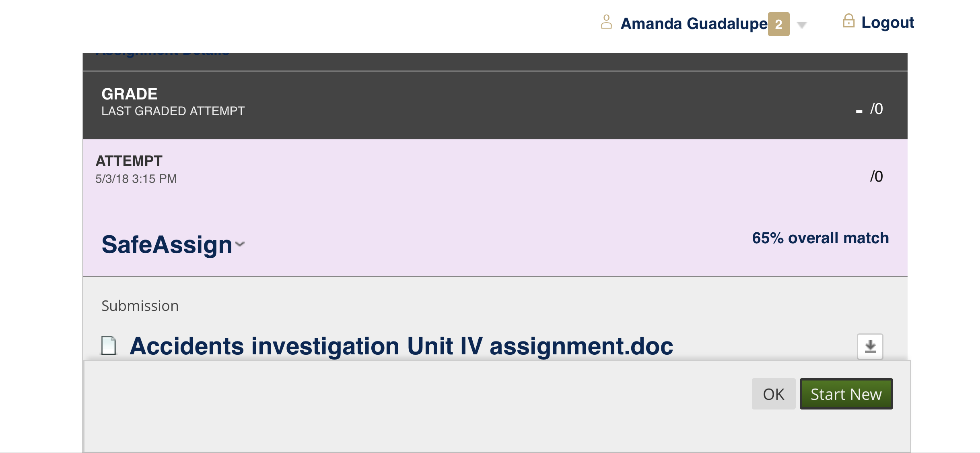Click the grade dash /0 score
This screenshot has width=980, height=453.
point(869,109)
